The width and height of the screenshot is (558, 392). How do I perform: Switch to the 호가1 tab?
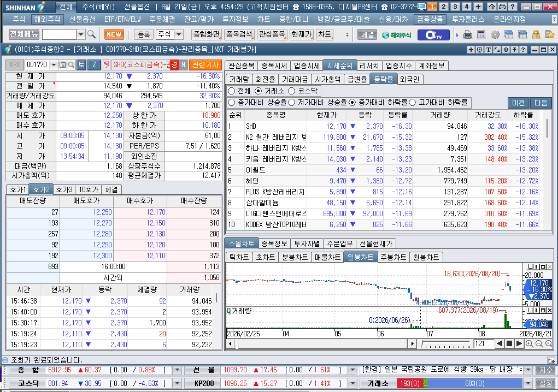pyautogui.click(x=18, y=189)
